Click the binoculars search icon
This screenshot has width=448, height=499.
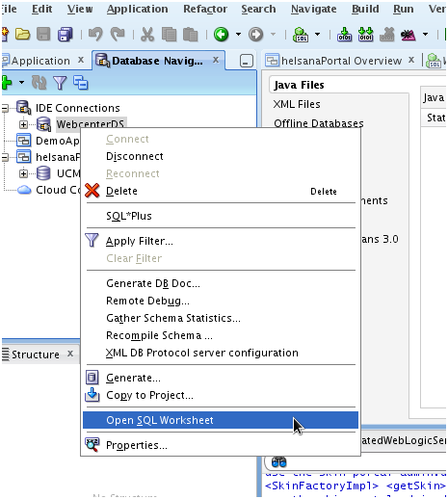click(x=278, y=462)
